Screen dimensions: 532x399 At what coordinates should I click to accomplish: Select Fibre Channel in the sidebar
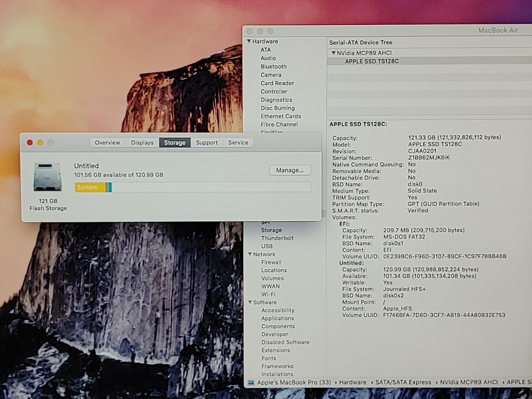tap(279, 125)
